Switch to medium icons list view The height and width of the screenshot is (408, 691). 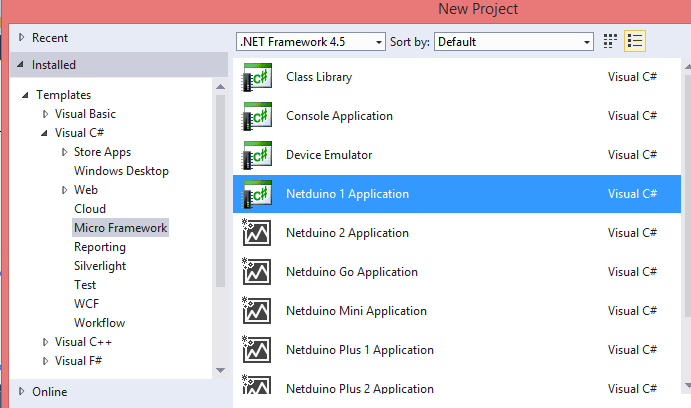tap(635, 41)
